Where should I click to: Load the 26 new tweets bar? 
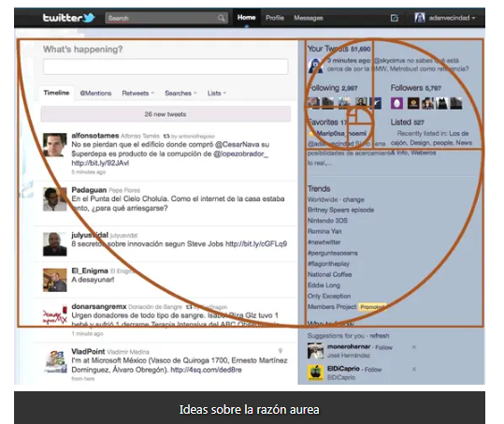tap(166, 114)
